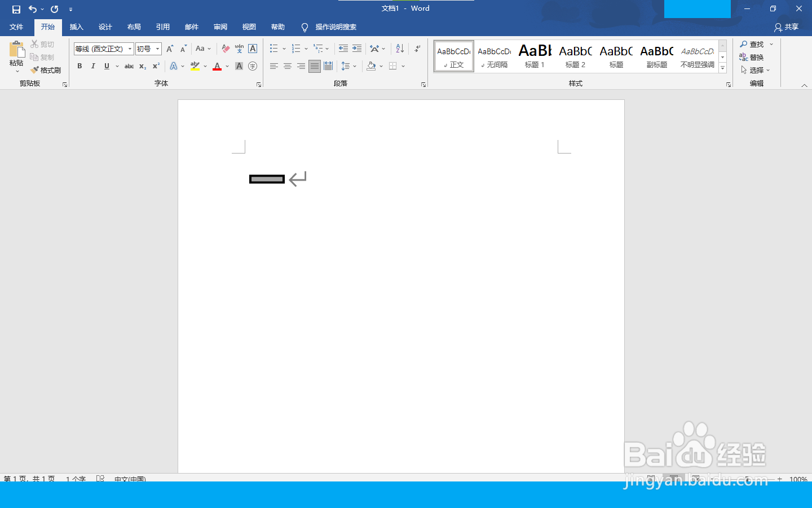The image size is (812, 508).
Task: Switch to the Review (审阅) tab
Action: click(220, 27)
